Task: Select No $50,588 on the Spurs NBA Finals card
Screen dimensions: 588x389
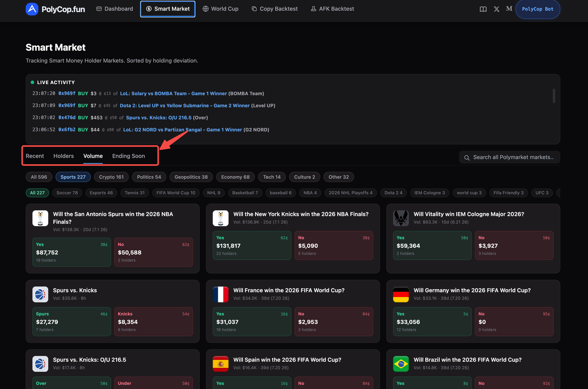Action: click(x=153, y=252)
